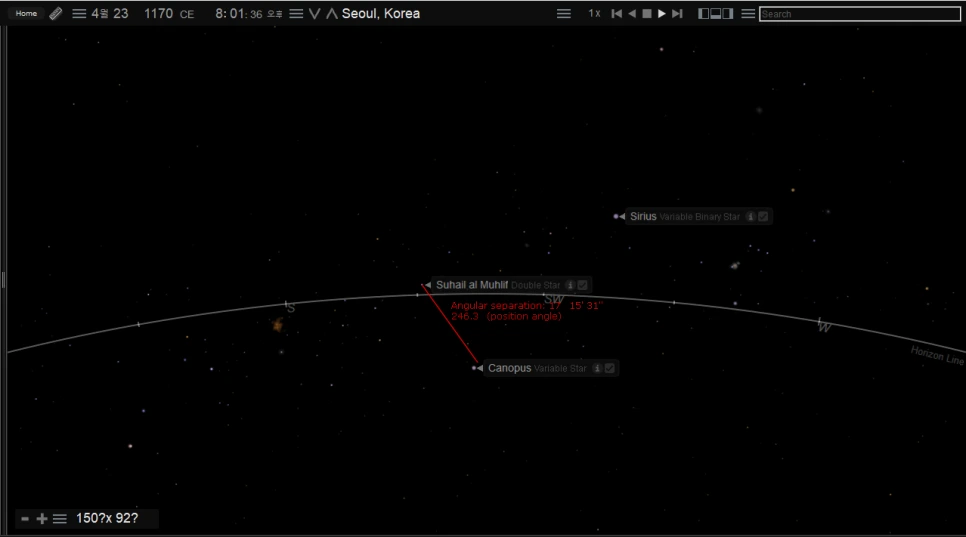Step time forward one step
The image size is (966, 537).
tap(677, 14)
